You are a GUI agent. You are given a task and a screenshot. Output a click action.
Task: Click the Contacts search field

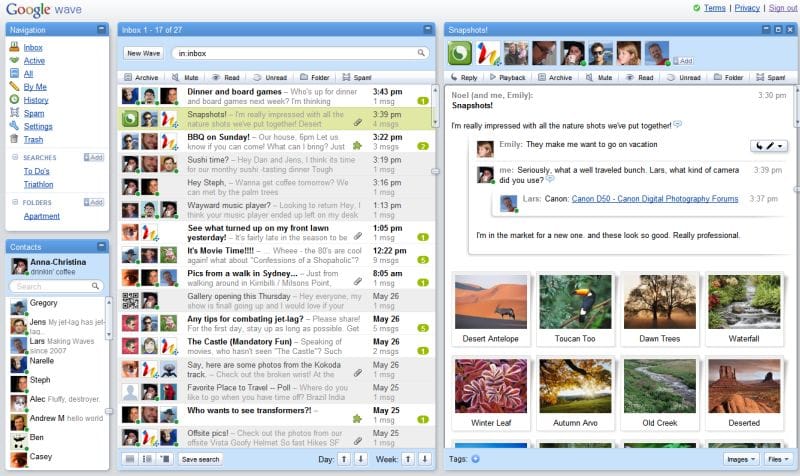click(x=56, y=286)
